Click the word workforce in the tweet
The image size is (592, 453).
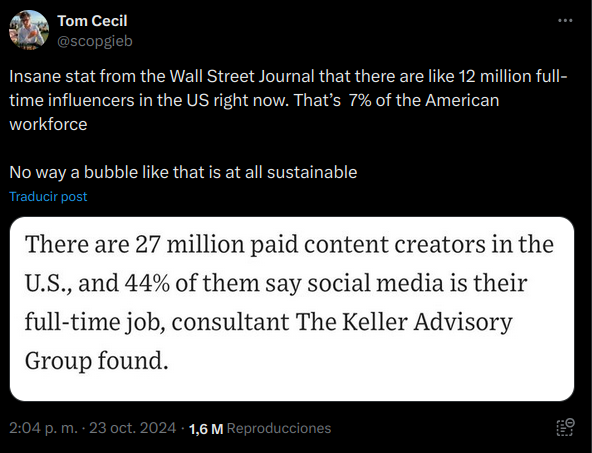[x=48, y=125]
